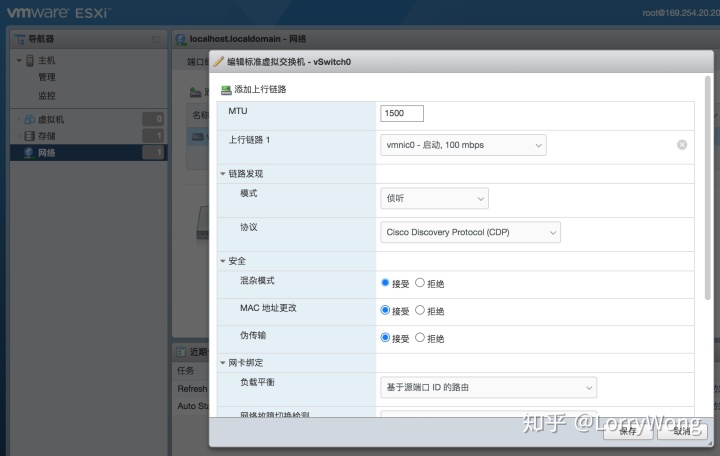Image resolution: width=720 pixels, height=456 pixels.
Task: Click the Task (任务) column header
Action: (x=186, y=371)
